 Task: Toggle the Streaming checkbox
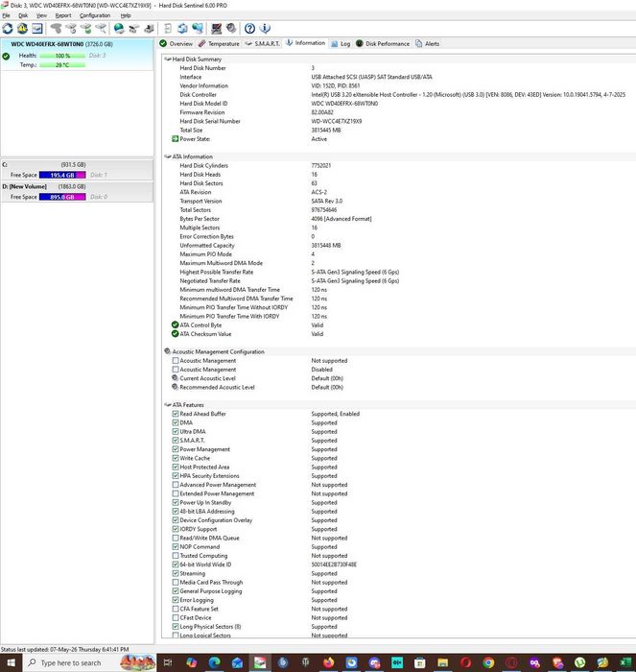click(x=176, y=573)
